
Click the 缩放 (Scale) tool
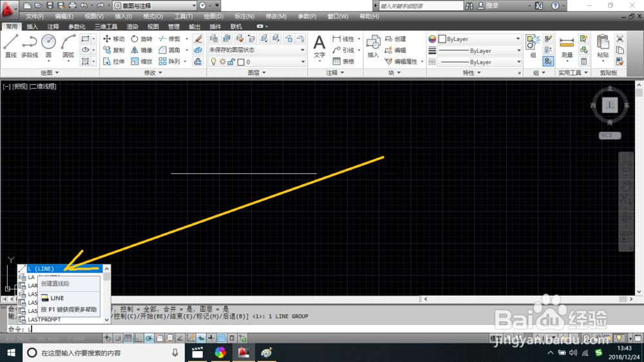(x=142, y=62)
